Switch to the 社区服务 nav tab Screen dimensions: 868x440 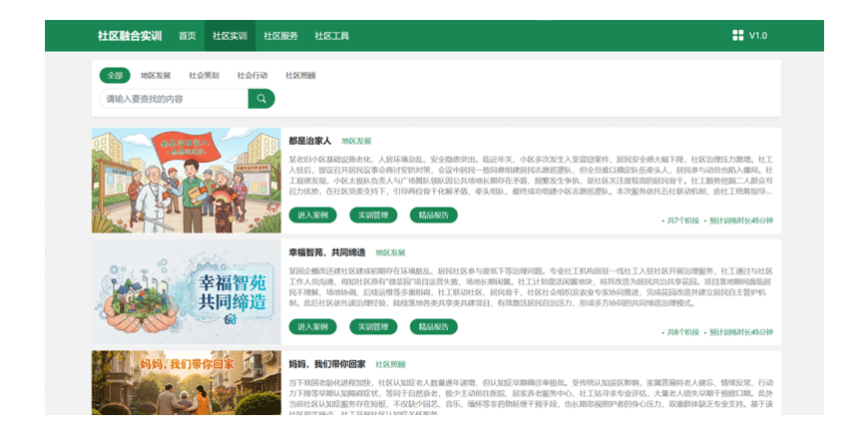click(x=280, y=36)
